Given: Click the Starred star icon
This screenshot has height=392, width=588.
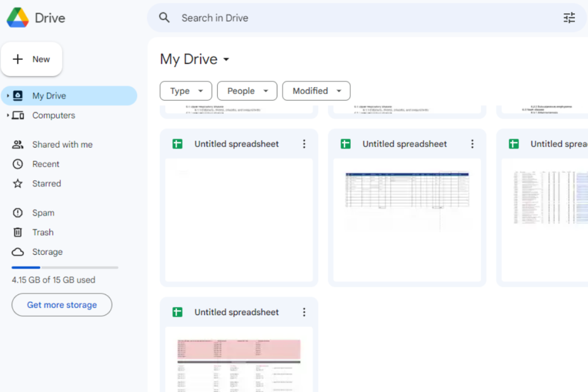Looking at the screenshot, I should point(18,184).
